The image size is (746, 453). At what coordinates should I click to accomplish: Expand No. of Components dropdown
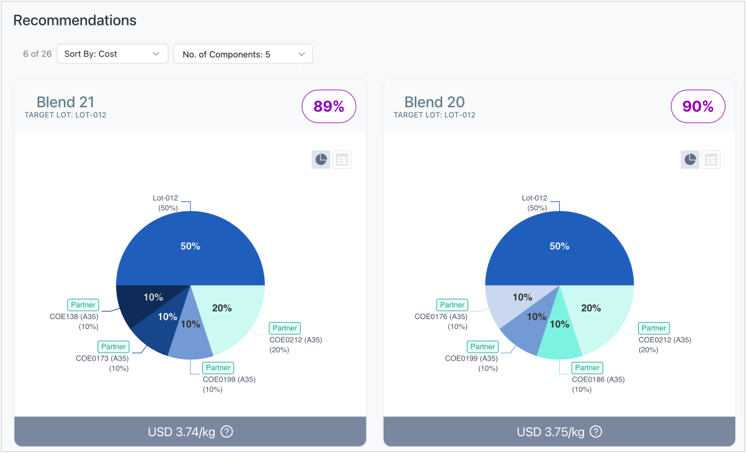(x=243, y=54)
